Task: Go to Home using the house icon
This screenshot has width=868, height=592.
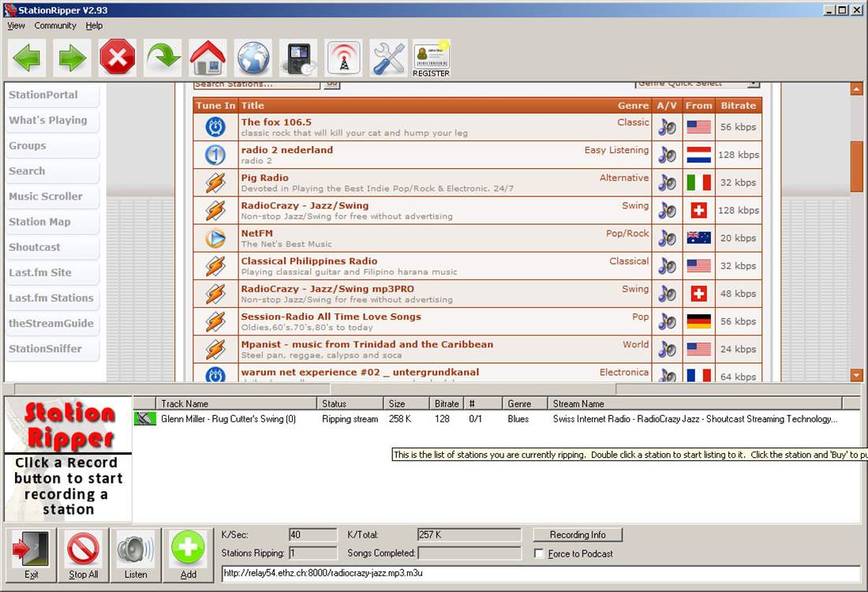Action: tap(208, 58)
